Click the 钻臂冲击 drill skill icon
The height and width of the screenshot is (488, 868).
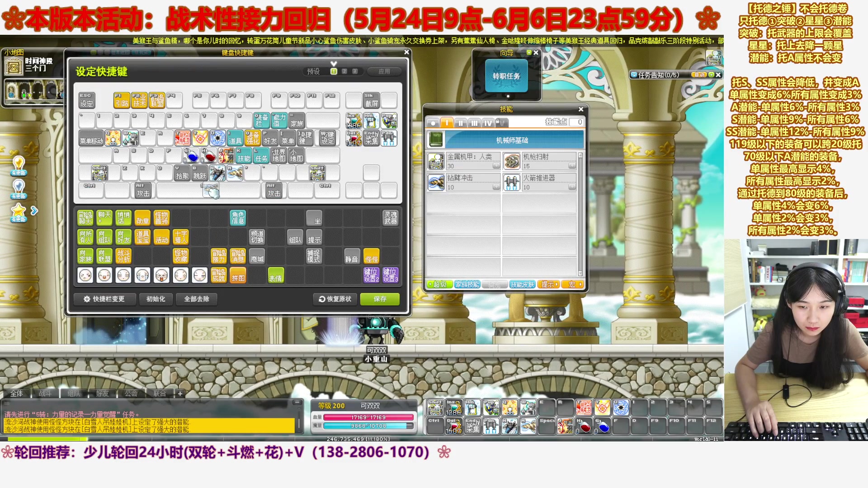pos(436,182)
